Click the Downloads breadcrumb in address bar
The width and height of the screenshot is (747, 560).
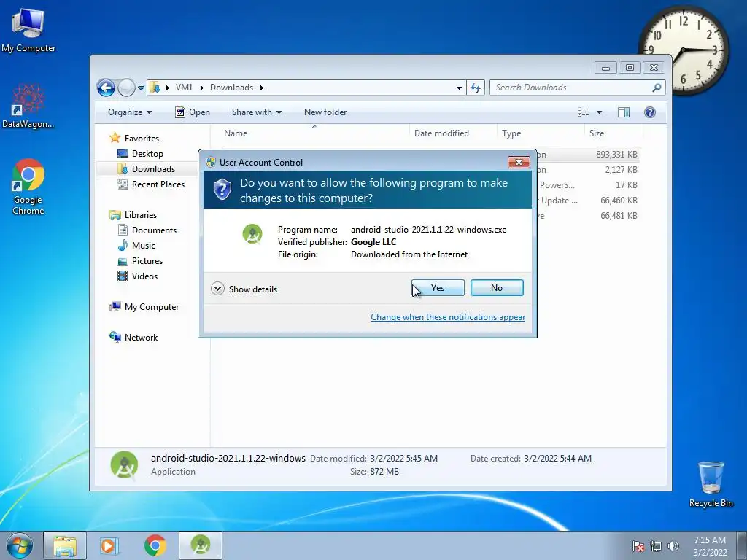point(231,87)
